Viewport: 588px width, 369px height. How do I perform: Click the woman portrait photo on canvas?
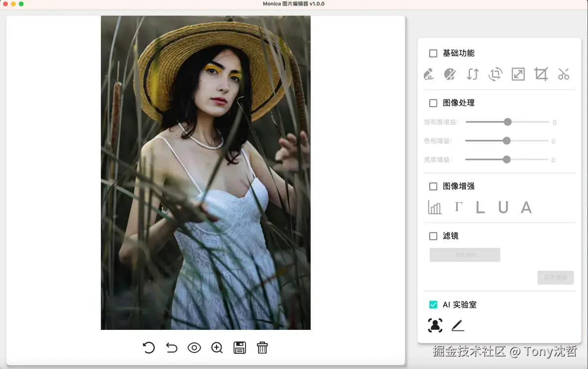[206, 173]
